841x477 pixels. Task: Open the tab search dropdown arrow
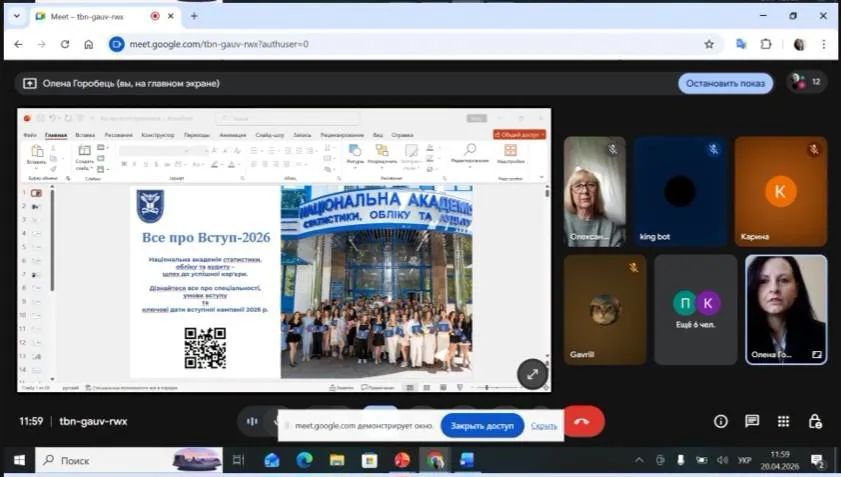(16, 16)
